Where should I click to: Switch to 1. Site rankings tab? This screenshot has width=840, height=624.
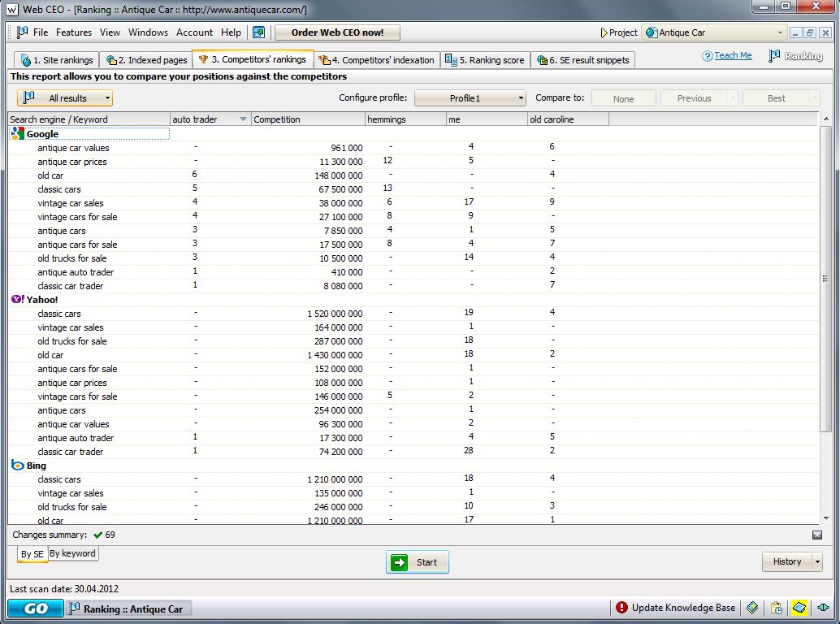click(x=56, y=60)
